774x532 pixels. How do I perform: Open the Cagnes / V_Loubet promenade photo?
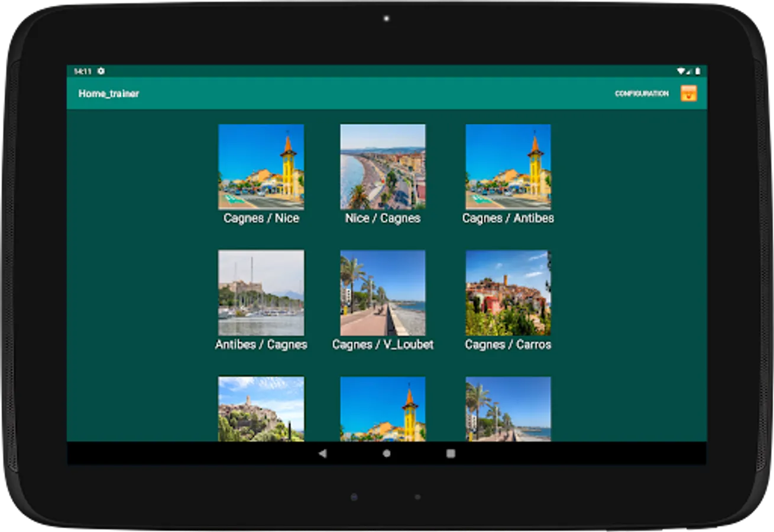tap(383, 293)
